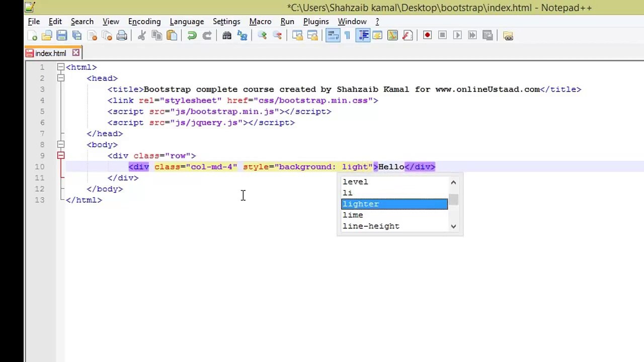Viewport: 644px width, 362px height.
Task: Select 'lime' in autocomplete list
Action: pyautogui.click(x=394, y=215)
